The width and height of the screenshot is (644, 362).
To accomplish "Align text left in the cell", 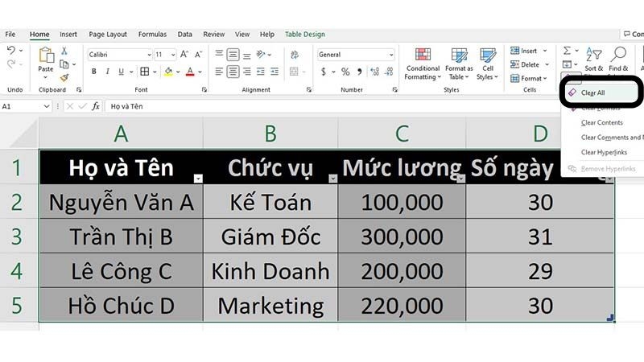I will (x=219, y=72).
